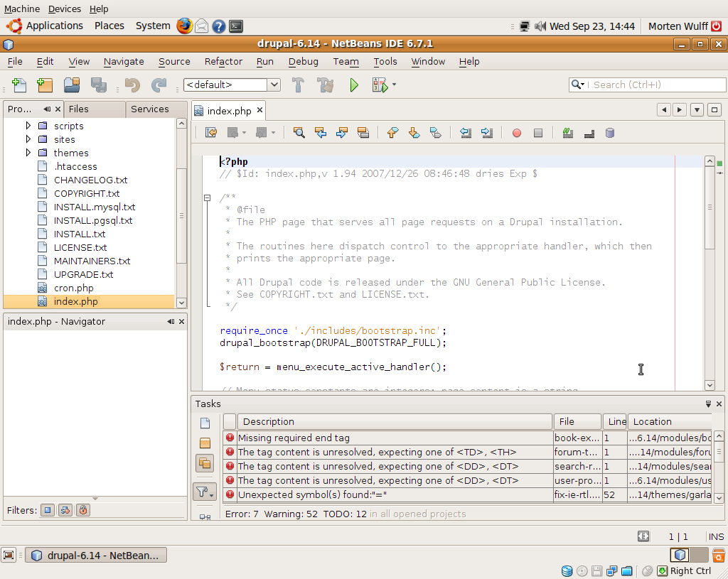
Task: Click the Previous Bookmark icon
Action: click(x=392, y=133)
